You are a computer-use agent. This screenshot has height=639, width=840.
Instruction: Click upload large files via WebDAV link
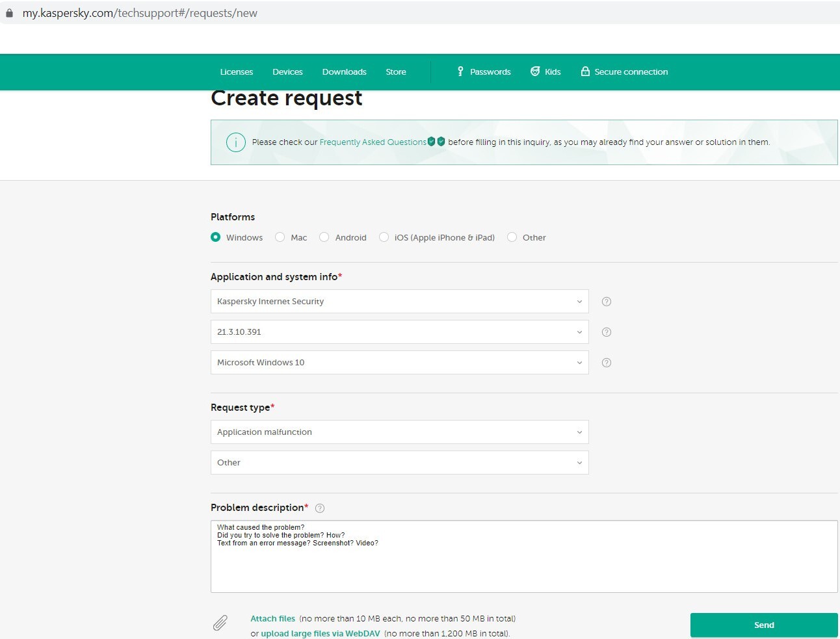[x=321, y=634]
